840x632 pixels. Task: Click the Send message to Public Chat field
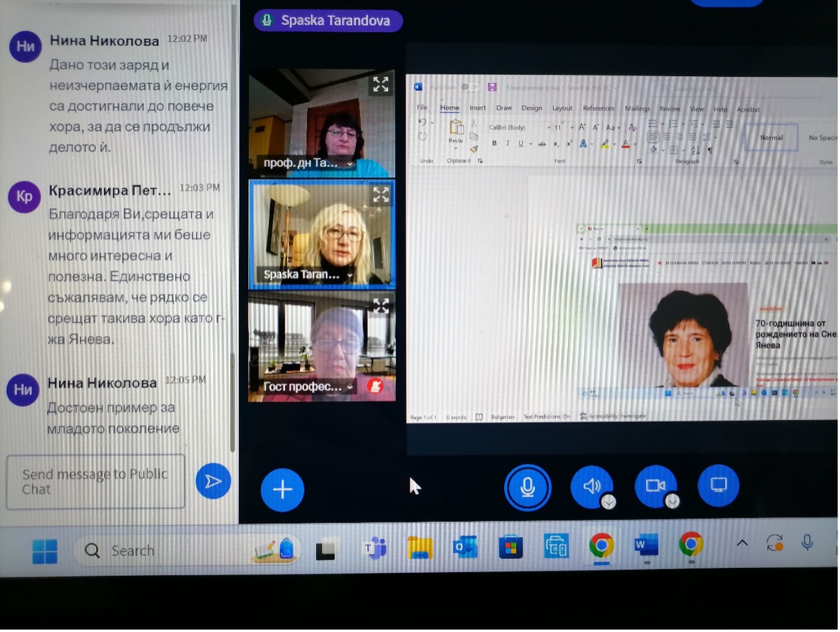(95, 482)
